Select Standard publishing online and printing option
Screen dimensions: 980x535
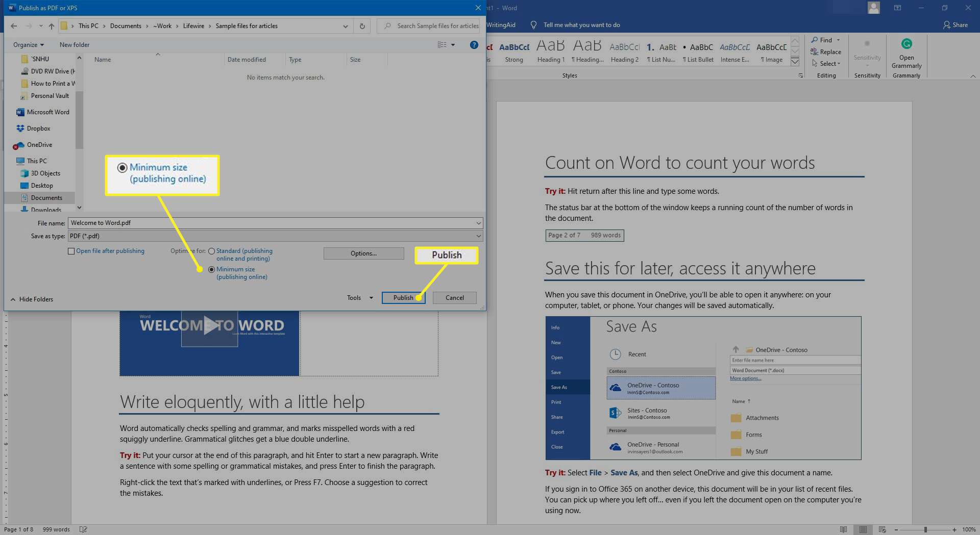click(211, 251)
